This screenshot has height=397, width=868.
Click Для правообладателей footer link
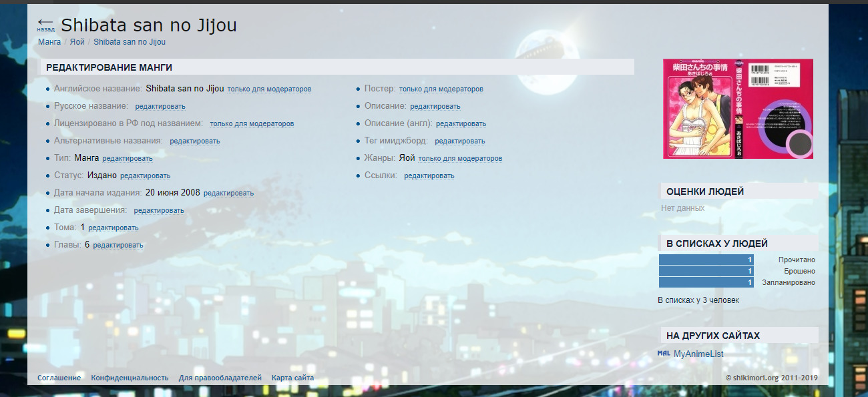click(x=220, y=378)
